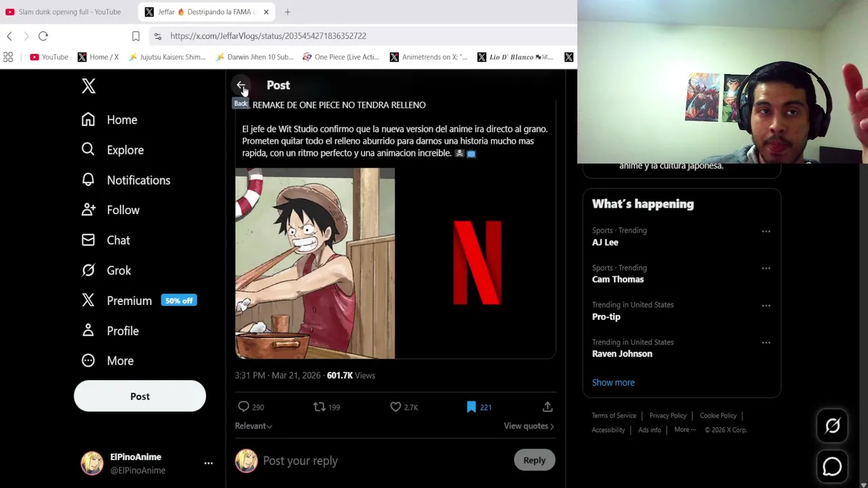The width and height of the screenshot is (868, 488).
Task: Open the Explore section
Action: click(113, 150)
